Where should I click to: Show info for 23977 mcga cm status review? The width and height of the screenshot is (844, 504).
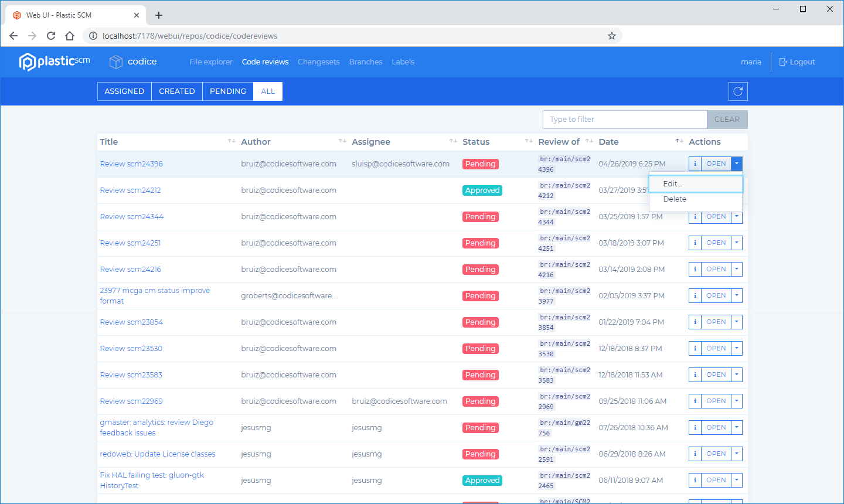[695, 296]
